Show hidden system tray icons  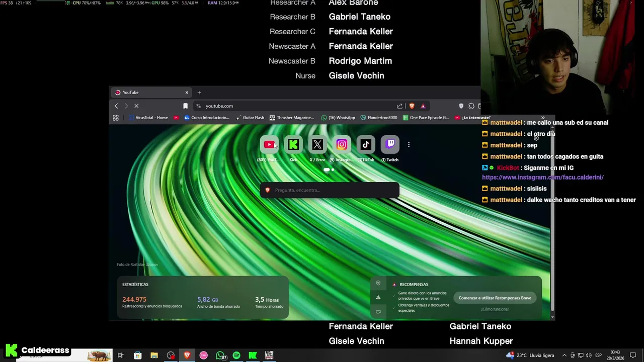point(564,355)
